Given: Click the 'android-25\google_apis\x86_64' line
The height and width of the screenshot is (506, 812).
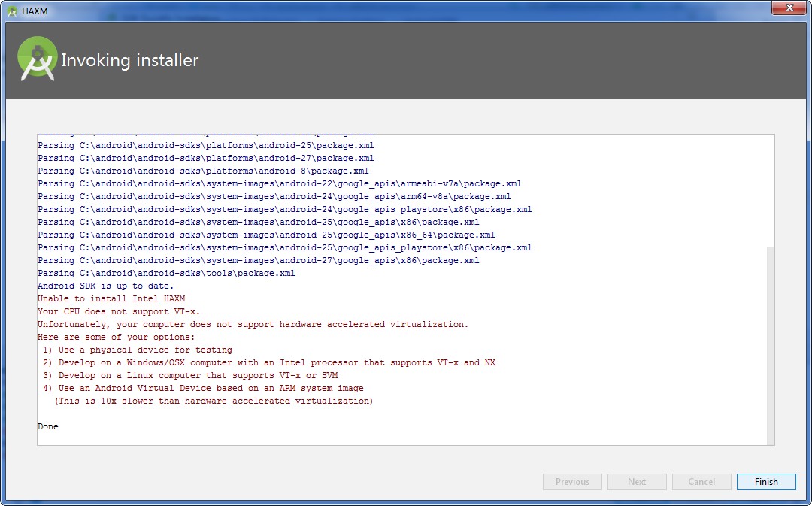Looking at the screenshot, I should coord(266,235).
